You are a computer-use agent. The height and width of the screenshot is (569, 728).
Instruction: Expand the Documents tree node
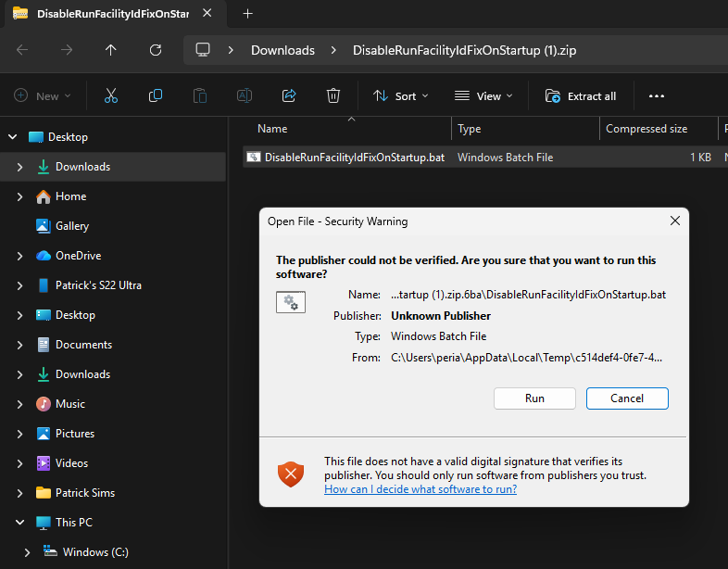coord(20,345)
